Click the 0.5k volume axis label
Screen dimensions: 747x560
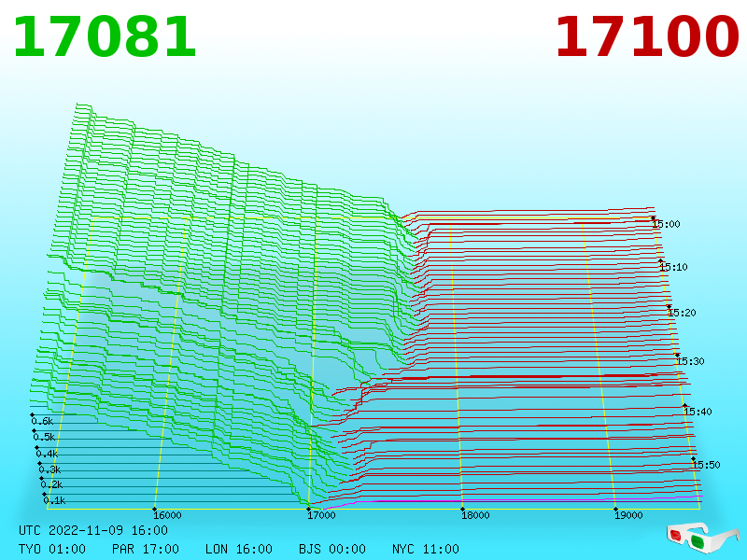pyautogui.click(x=44, y=437)
